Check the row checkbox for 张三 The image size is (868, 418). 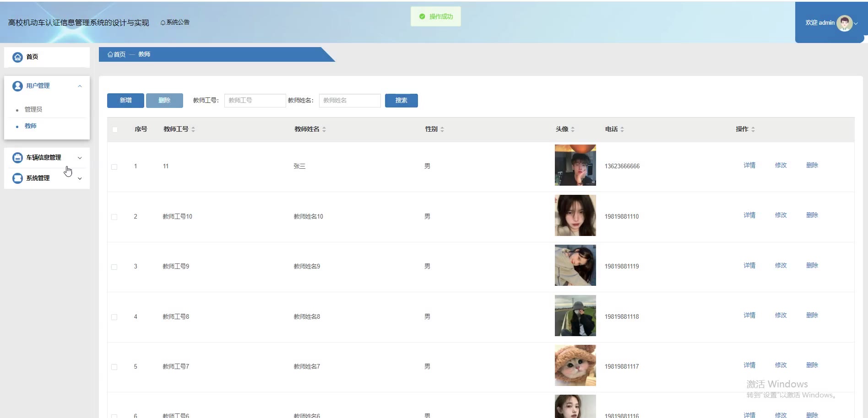(114, 167)
